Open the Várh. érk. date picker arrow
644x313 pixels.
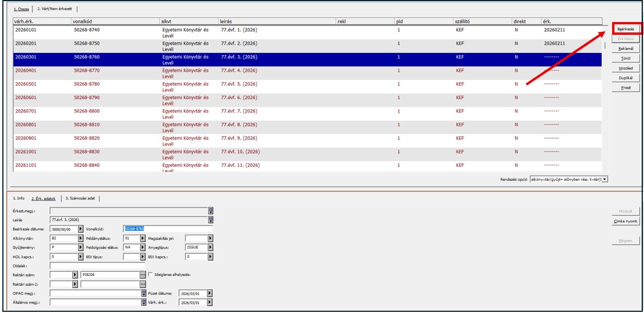tap(210, 303)
